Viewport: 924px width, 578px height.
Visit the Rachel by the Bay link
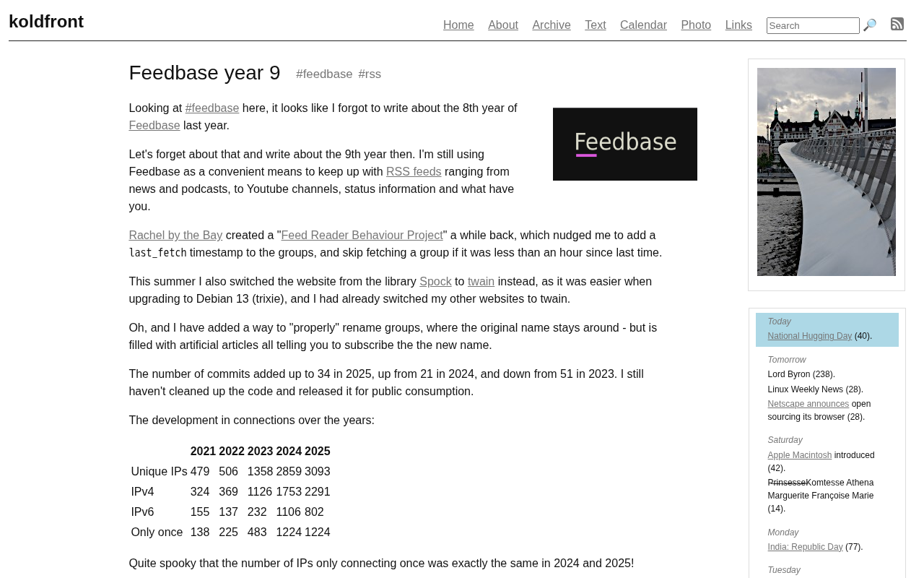coord(175,235)
